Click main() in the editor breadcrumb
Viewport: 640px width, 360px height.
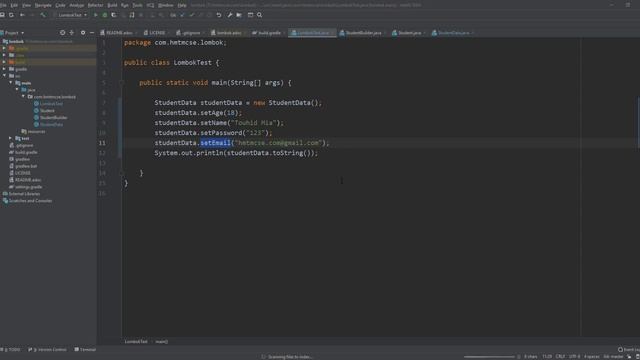162,342
